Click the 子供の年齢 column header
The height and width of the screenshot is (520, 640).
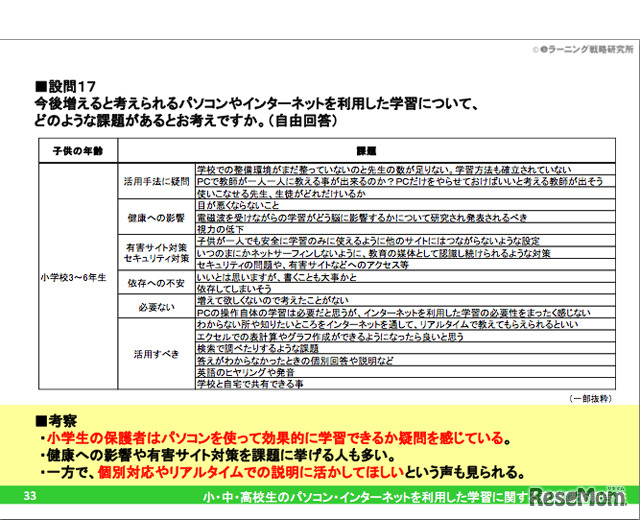(77, 149)
